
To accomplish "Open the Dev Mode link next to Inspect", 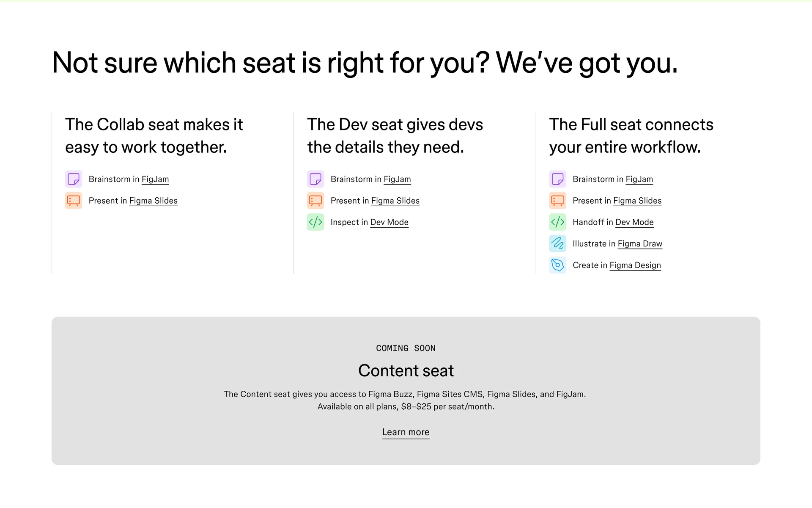I will (x=389, y=222).
